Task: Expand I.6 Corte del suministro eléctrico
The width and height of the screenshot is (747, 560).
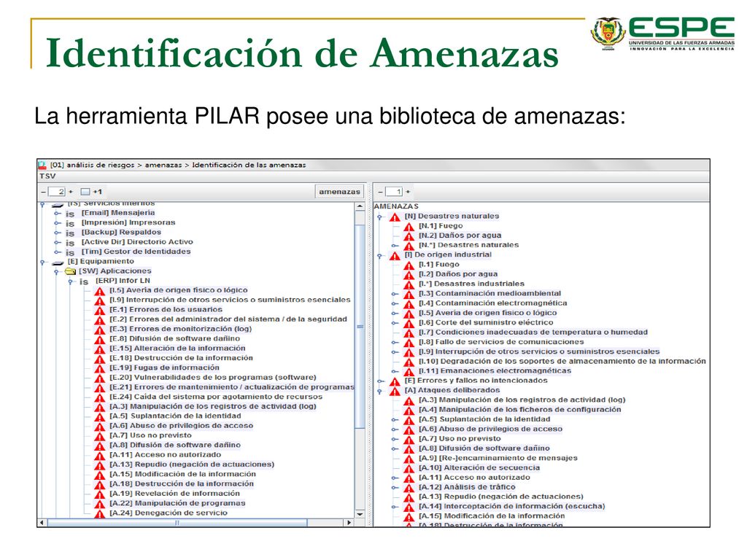Action: (395, 323)
